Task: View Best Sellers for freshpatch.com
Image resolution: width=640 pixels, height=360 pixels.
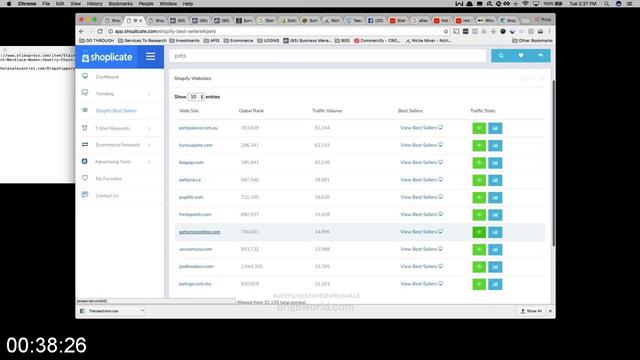Action: (421, 214)
